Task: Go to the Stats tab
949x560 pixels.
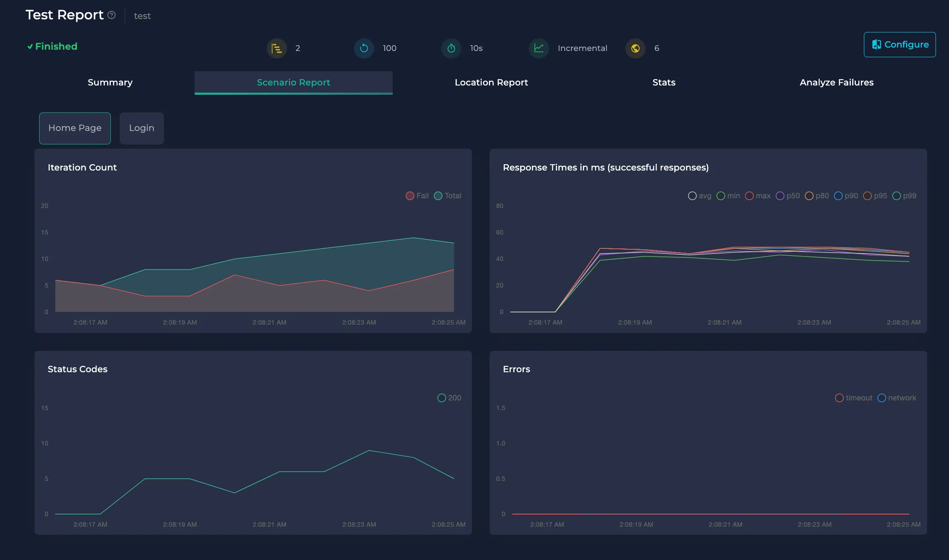Action: 664,83
